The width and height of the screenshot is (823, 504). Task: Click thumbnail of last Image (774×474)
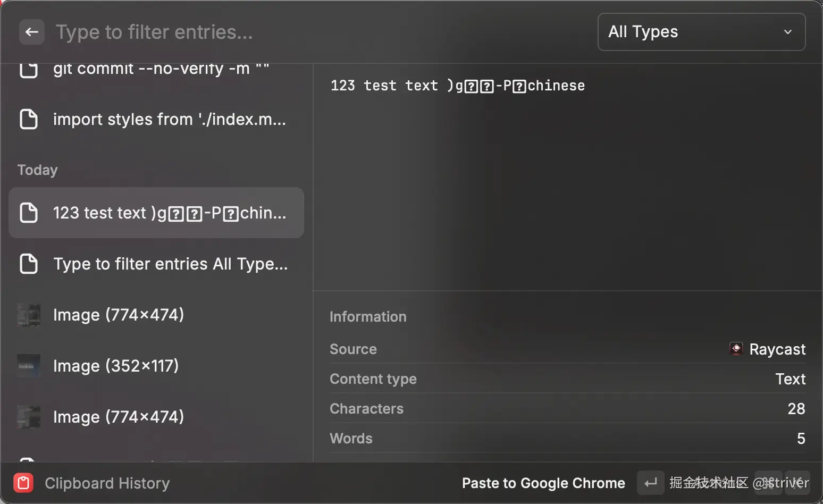tap(29, 417)
